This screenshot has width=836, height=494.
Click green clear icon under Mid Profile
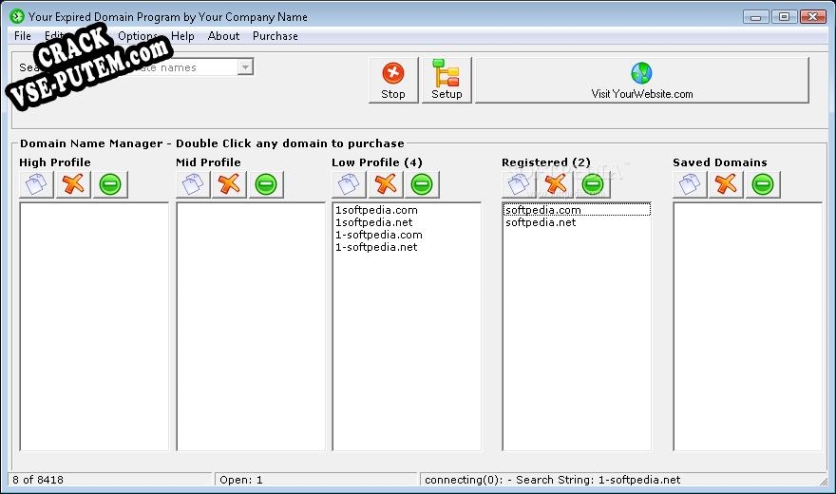[266, 184]
